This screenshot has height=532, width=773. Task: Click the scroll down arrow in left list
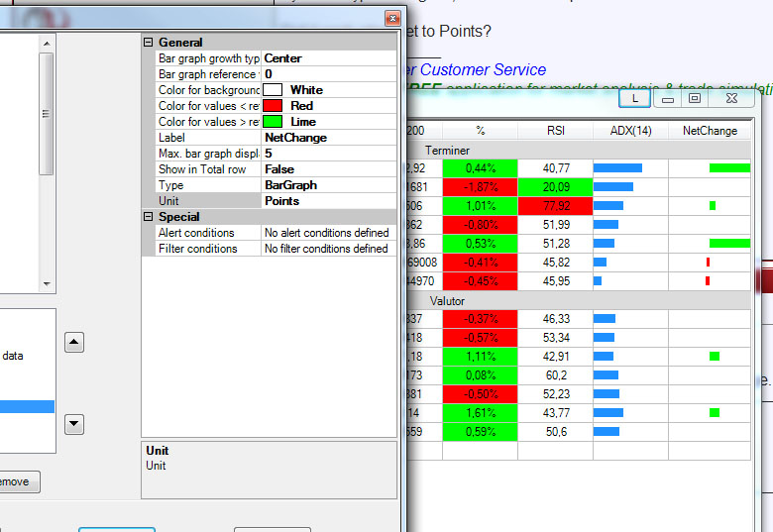(x=47, y=284)
